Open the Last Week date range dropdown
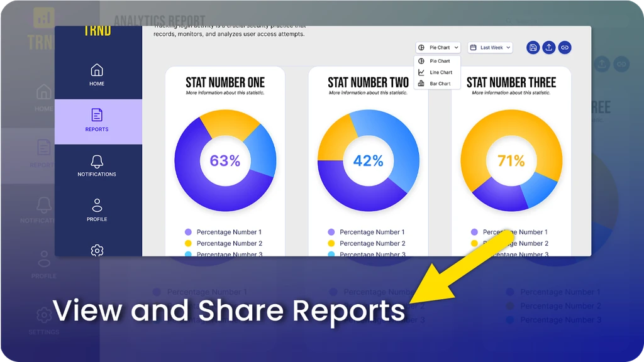 click(490, 48)
